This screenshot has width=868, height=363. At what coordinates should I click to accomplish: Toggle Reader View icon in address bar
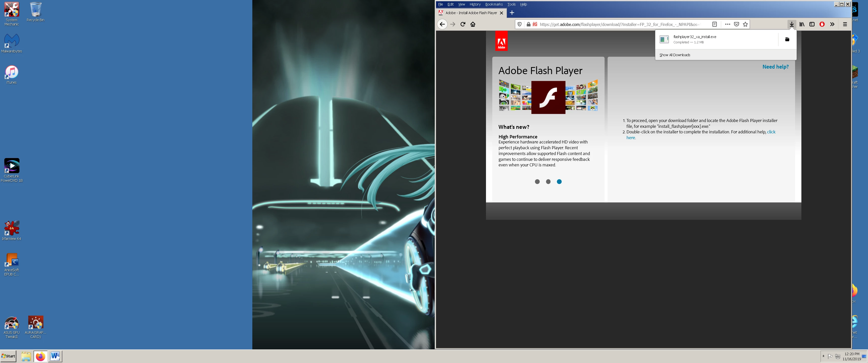pyautogui.click(x=714, y=24)
